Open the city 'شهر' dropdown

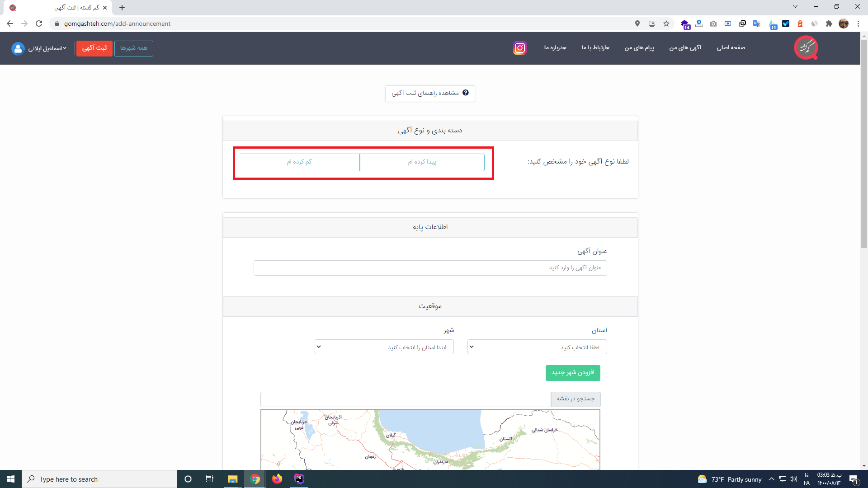(x=384, y=347)
